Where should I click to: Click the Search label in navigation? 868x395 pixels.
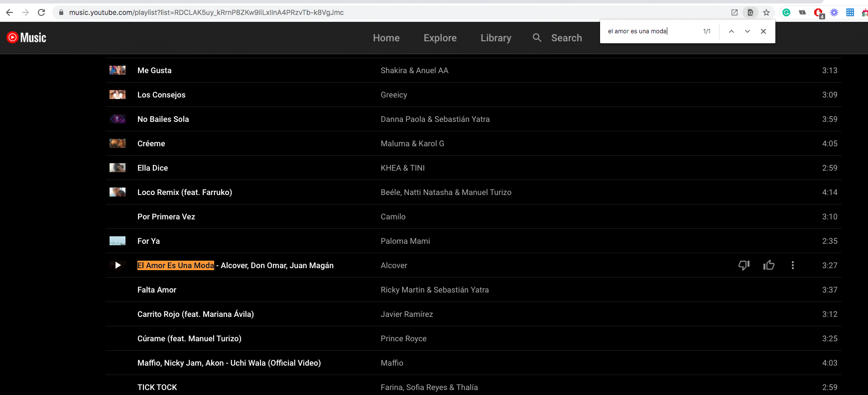click(x=567, y=38)
